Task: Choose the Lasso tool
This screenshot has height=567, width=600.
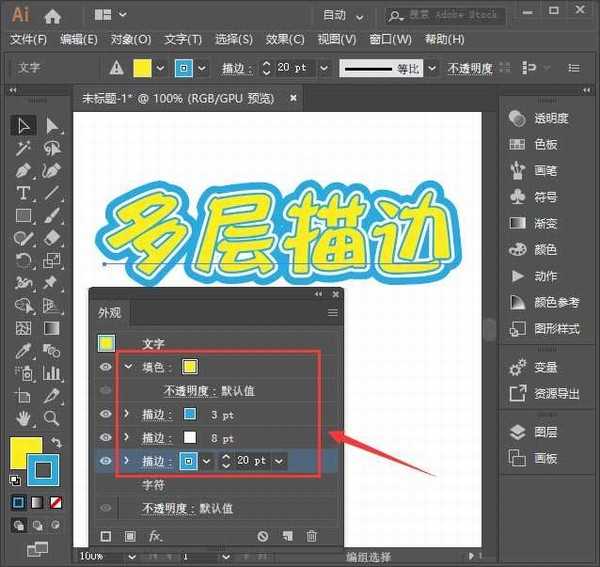Action: point(52,148)
